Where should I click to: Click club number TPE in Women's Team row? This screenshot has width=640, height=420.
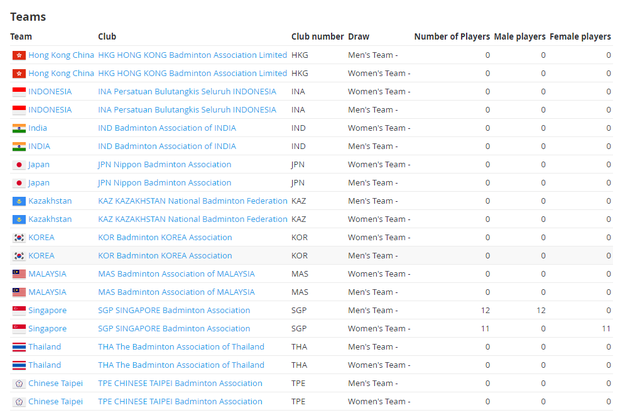(x=298, y=402)
